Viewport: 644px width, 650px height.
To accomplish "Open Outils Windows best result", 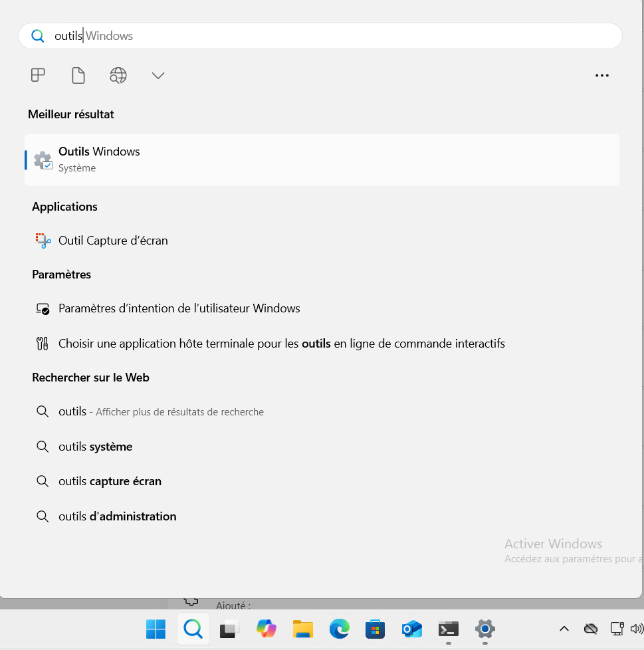I will [322, 160].
